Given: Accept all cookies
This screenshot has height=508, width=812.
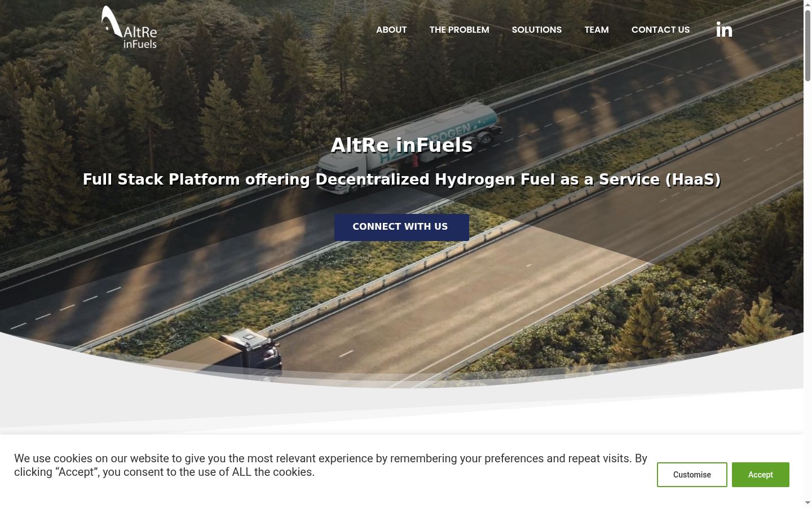Looking at the screenshot, I should [x=760, y=475].
